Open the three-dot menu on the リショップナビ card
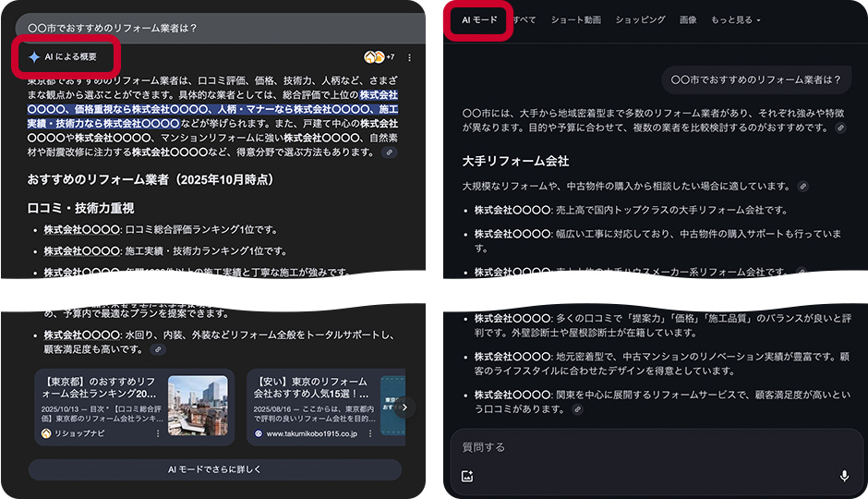This screenshot has height=499, width=868. [x=157, y=433]
